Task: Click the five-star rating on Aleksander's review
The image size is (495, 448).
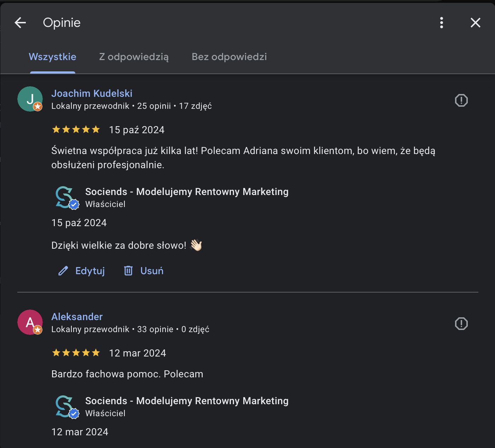Action: click(x=76, y=353)
